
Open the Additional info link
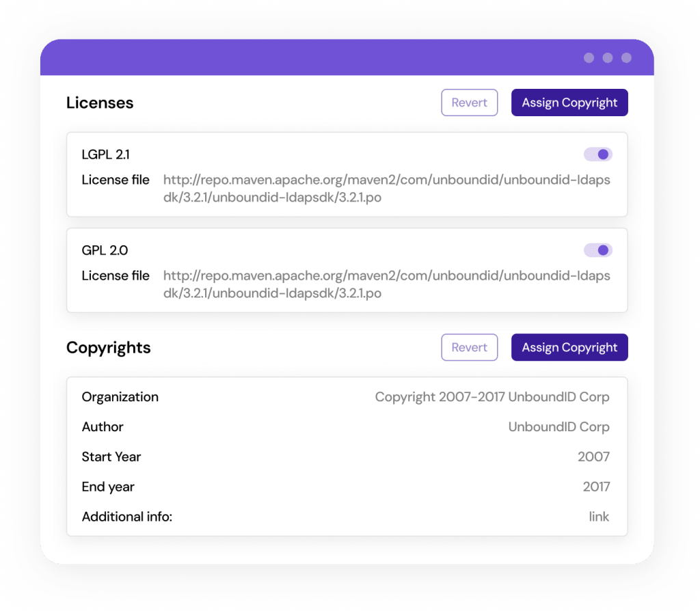click(599, 517)
